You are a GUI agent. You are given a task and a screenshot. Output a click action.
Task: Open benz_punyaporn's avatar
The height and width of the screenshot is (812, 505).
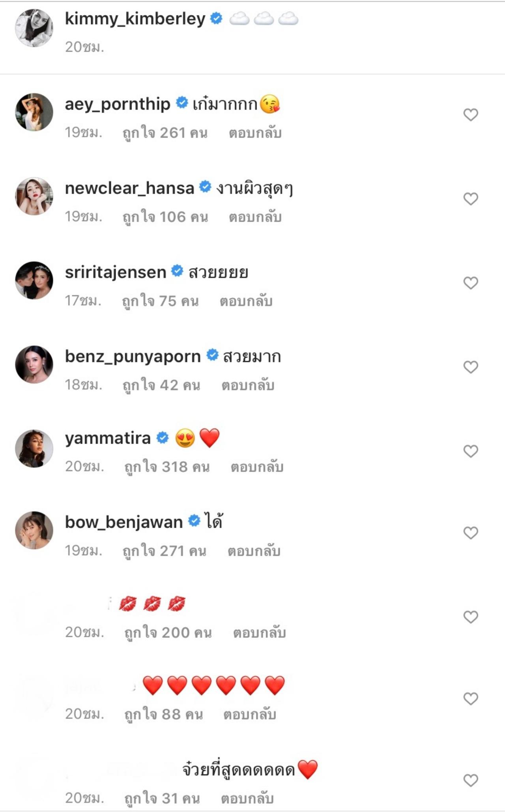coord(34,364)
